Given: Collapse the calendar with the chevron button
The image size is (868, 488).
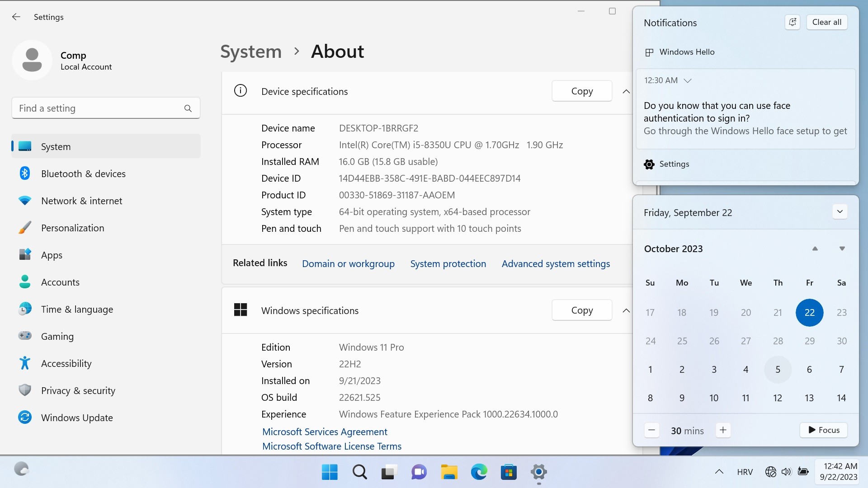Looking at the screenshot, I should (840, 212).
